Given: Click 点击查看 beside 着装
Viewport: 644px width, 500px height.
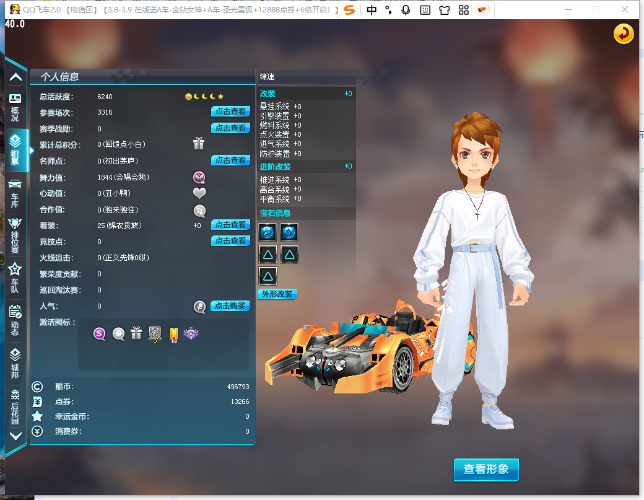Looking at the screenshot, I should click(230, 225).
